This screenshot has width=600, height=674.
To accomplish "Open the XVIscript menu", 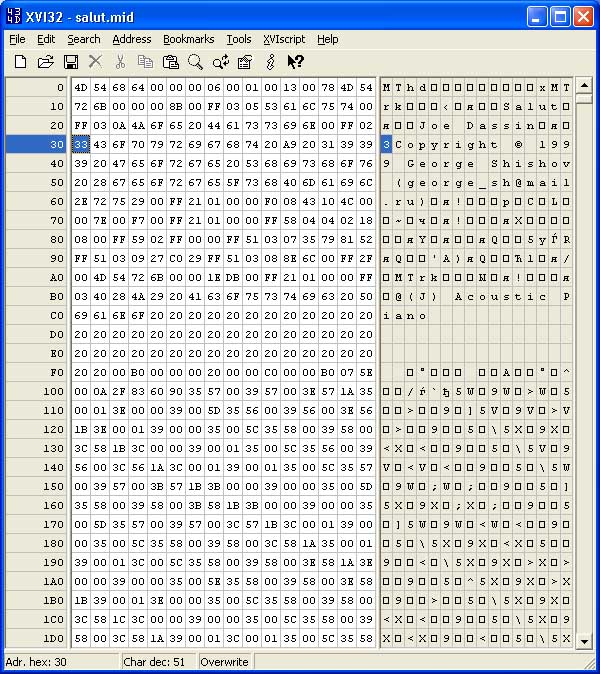I will [284, 39].
